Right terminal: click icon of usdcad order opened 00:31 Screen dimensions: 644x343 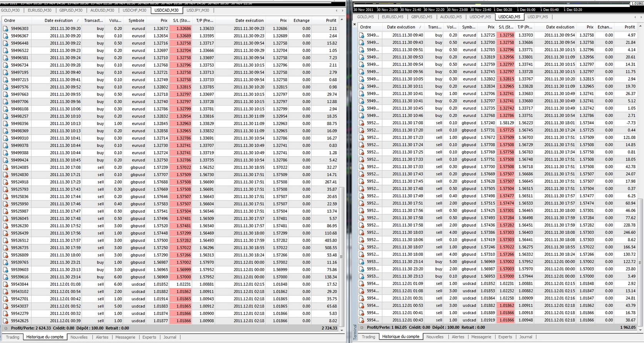pos(361,298)
